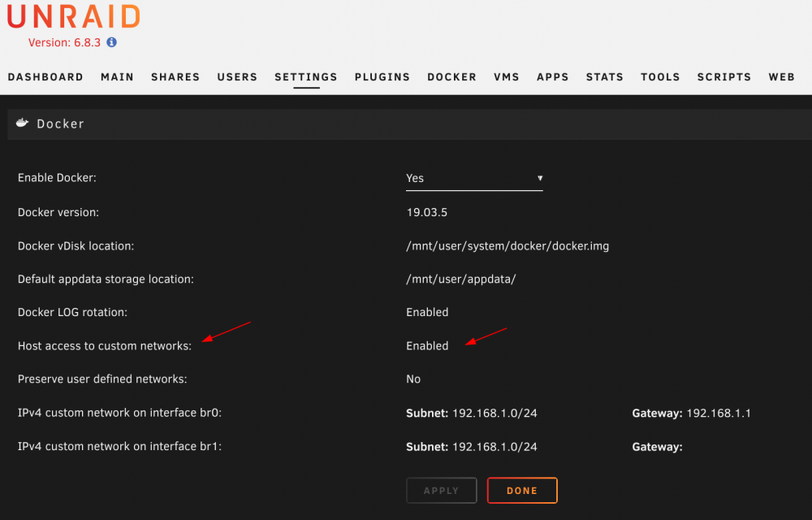
Task: Go to the Scripts tab
Action: click(724, 77)
